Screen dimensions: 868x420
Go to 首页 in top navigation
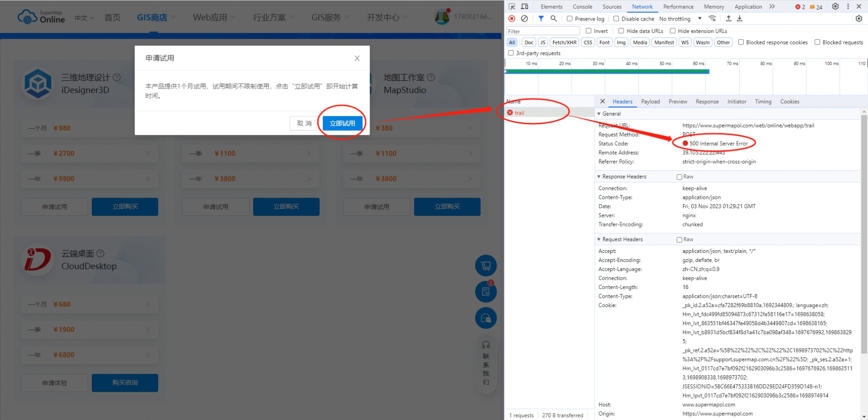point(112,17)
